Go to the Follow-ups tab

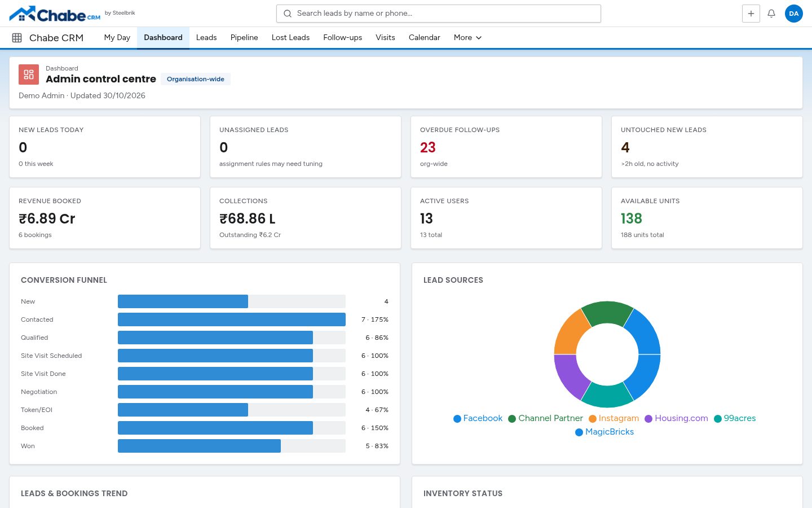pos(343,38)
